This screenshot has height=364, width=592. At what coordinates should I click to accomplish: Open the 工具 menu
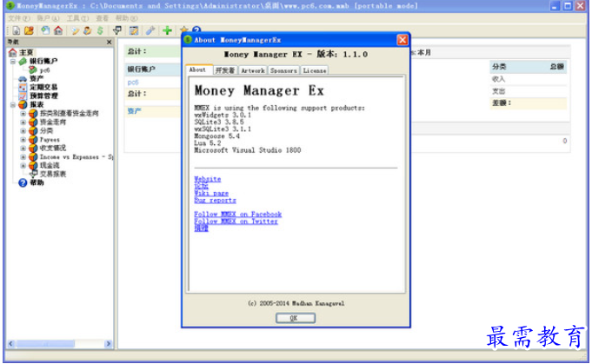coord(77,18)
